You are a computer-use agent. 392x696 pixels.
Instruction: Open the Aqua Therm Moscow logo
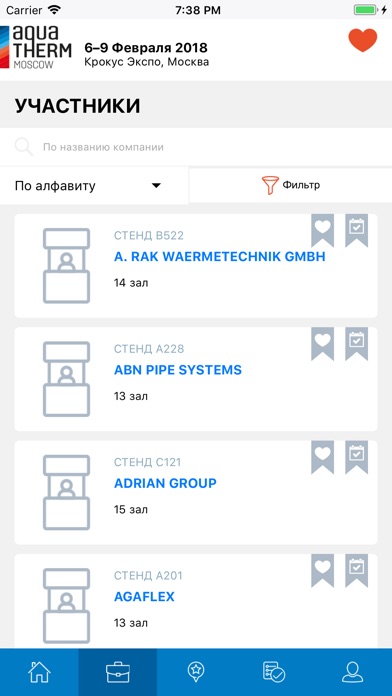(x=36, y=47)
